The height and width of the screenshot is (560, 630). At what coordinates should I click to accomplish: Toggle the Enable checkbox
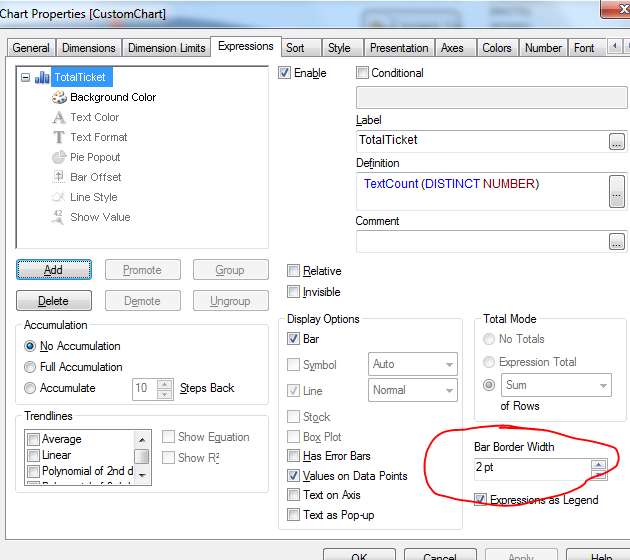pos(284,73)
